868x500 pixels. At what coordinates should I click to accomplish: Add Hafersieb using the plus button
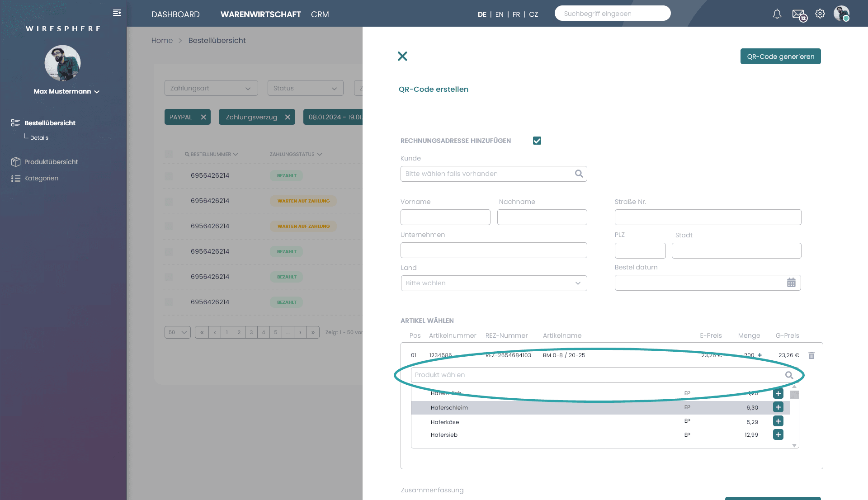click(x=778, y=435)
